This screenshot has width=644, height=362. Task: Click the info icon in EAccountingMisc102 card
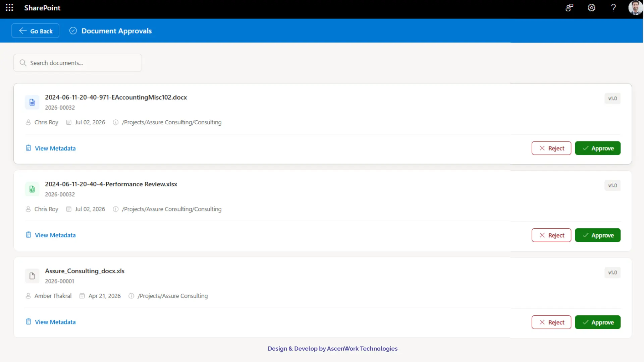pos(116,122)
